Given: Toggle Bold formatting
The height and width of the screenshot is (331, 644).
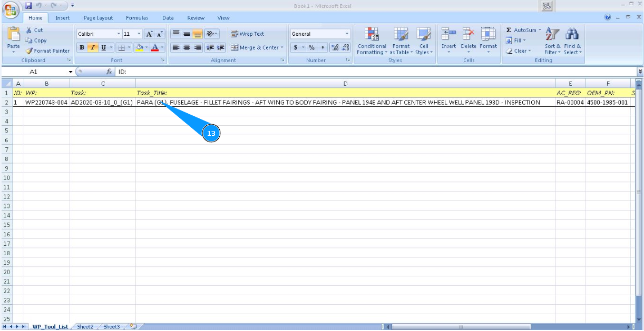Looking at the screenshot, I should 82,47.
